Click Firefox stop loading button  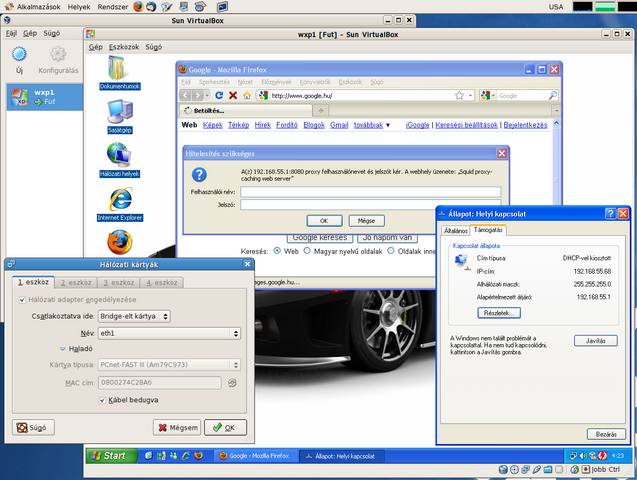(232, 95)
